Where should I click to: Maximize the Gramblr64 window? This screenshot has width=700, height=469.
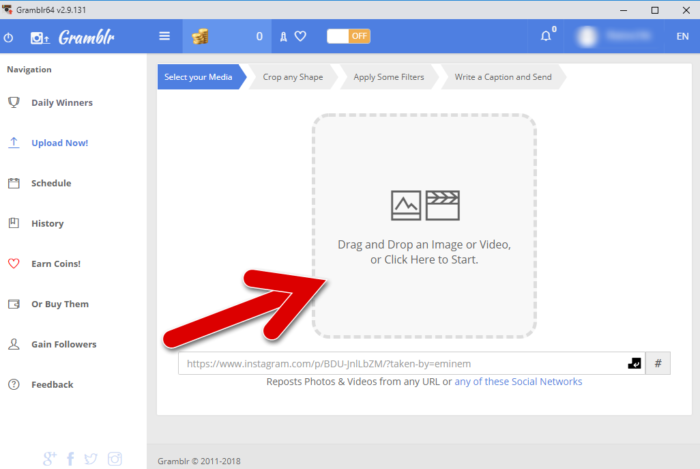point(654,10)
